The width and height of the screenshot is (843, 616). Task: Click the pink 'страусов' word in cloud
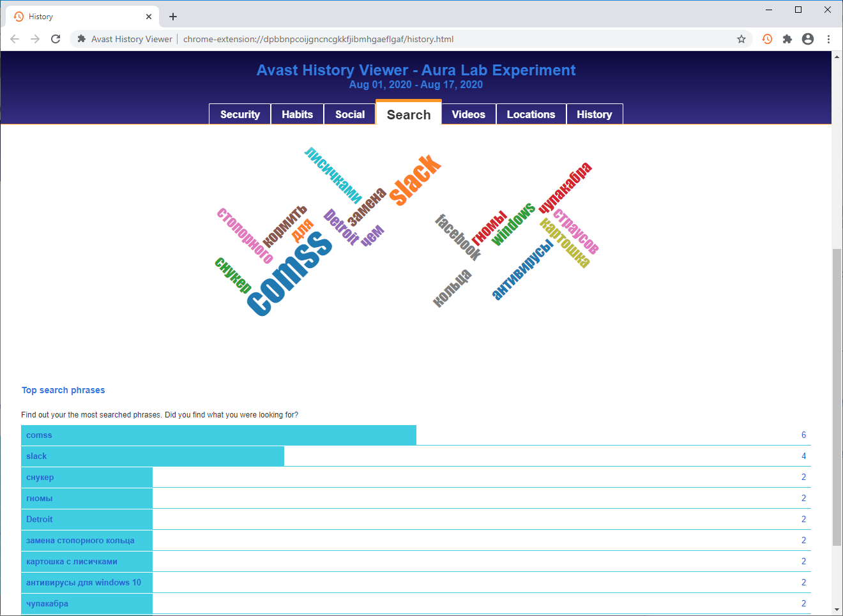click(x=576, y=231)
